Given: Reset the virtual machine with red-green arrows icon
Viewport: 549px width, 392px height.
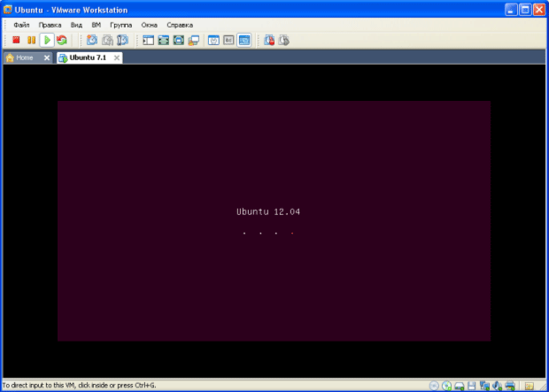Looking at the screenshot, I should coord(62,40).
